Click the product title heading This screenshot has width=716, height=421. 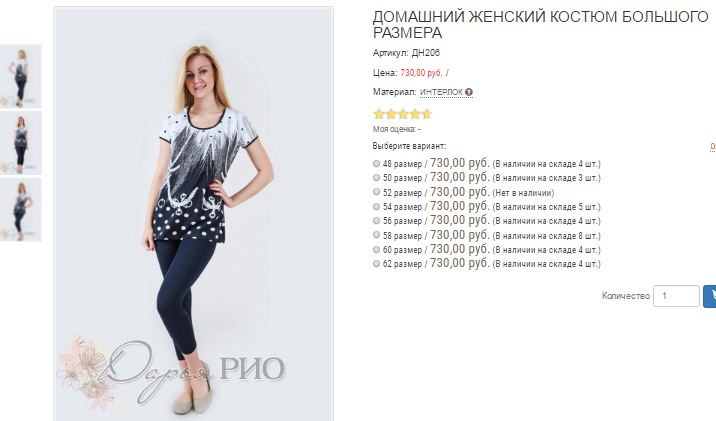coord(540,25)
